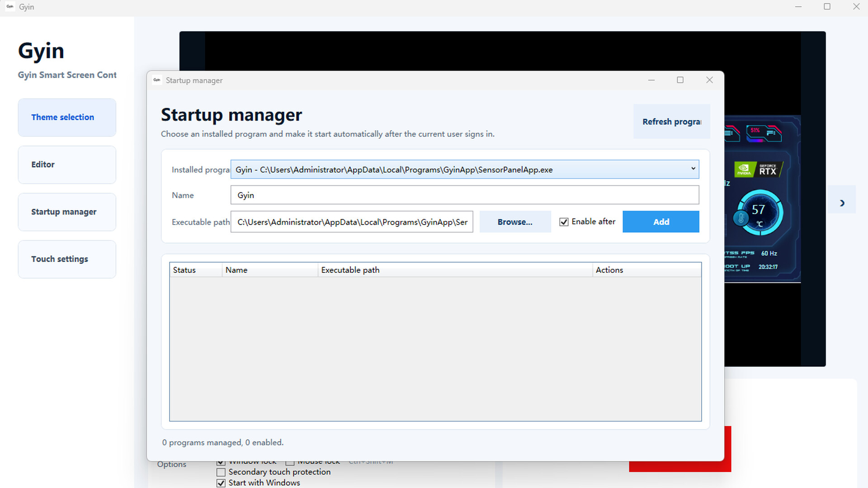Minimize the Startup manager dialog

pos(651,80)
